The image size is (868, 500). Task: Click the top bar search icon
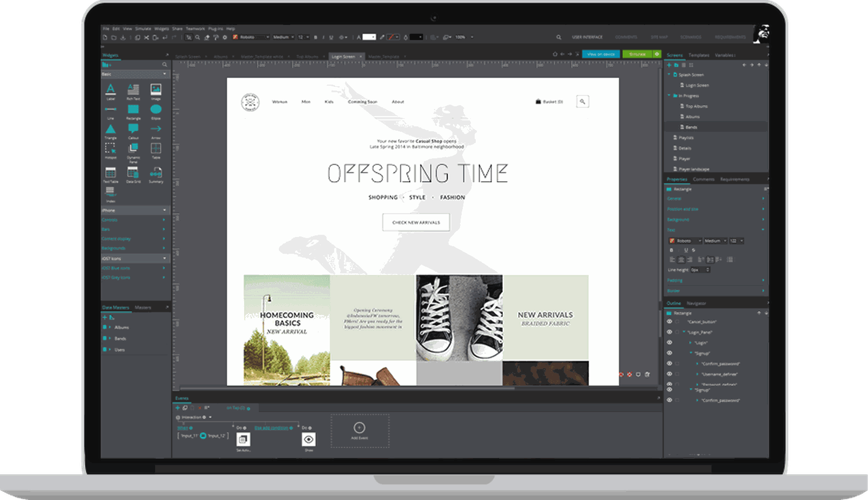point(559,37)
